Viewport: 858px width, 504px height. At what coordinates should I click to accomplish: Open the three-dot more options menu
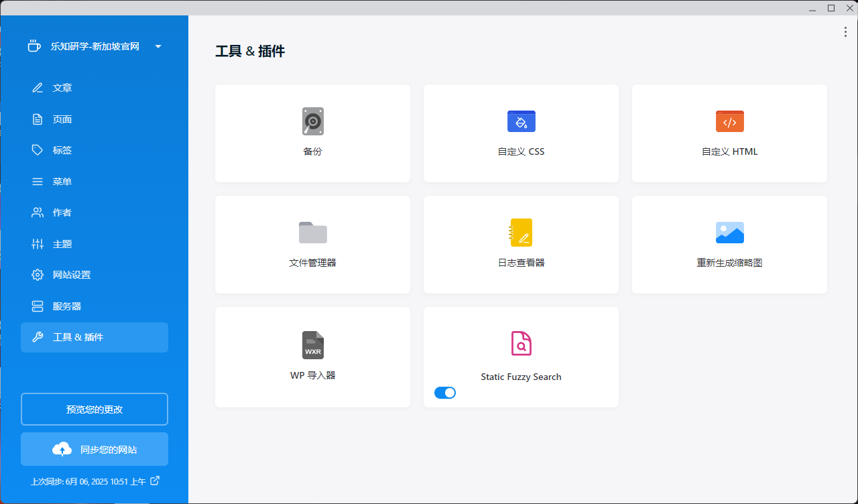[845, 32]
